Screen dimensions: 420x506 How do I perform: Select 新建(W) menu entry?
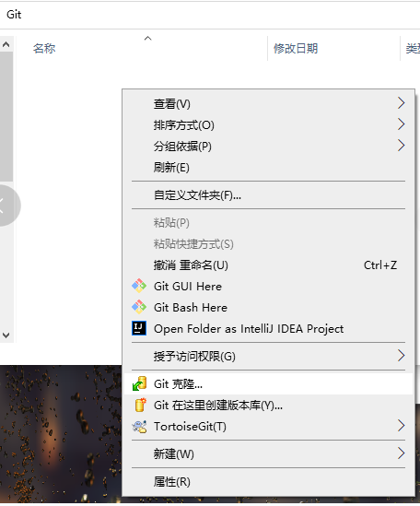[268, 454]
